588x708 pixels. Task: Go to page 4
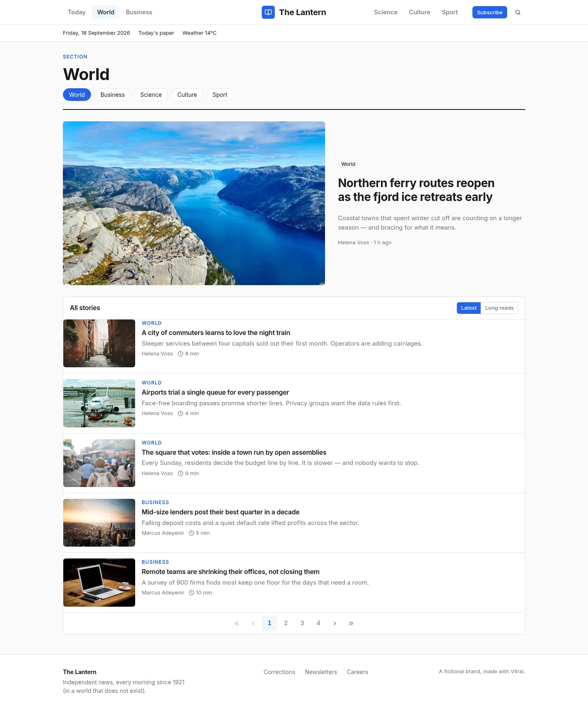[x=318, y=623]
